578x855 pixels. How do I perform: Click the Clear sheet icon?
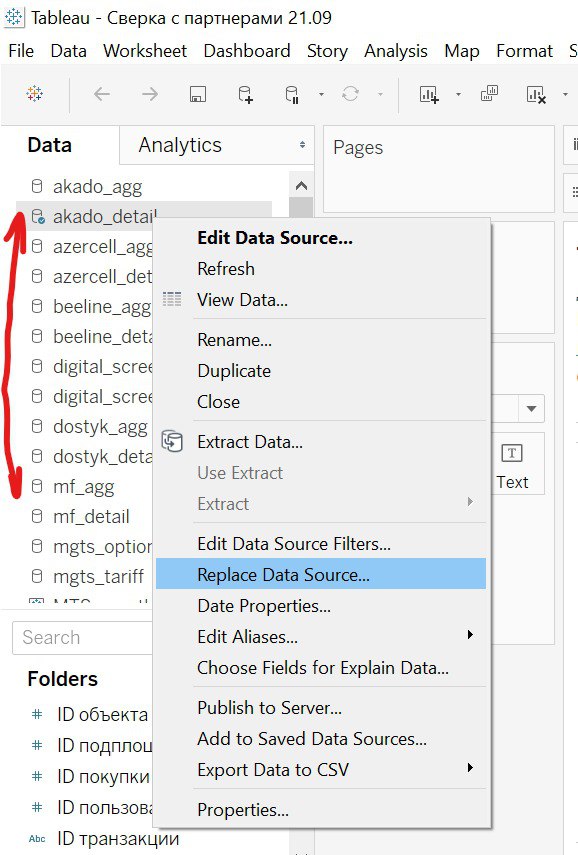536,94
